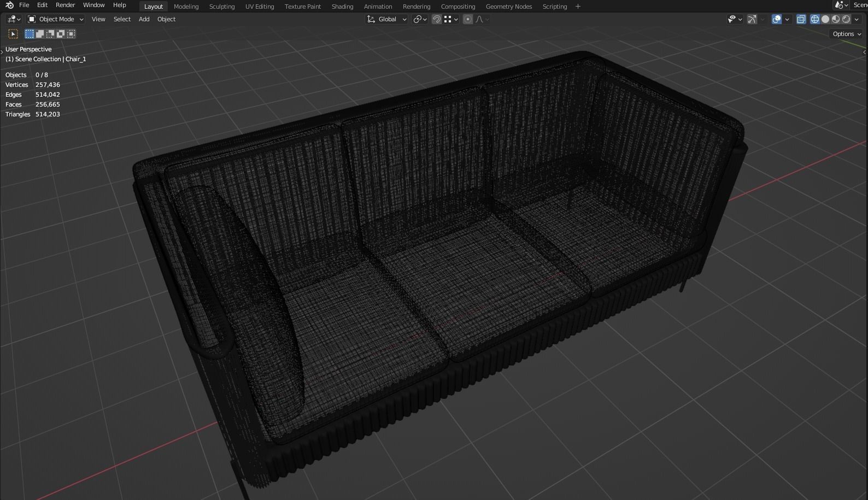The image size is (868, 500).
Task: Choose Subtract Selection mode icon
Action: [x=50, y=34]
